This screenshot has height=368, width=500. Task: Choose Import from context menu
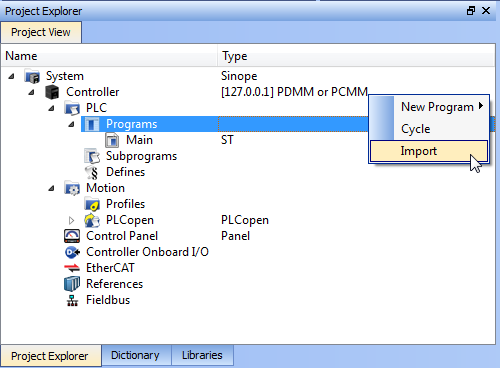(429, 151)
